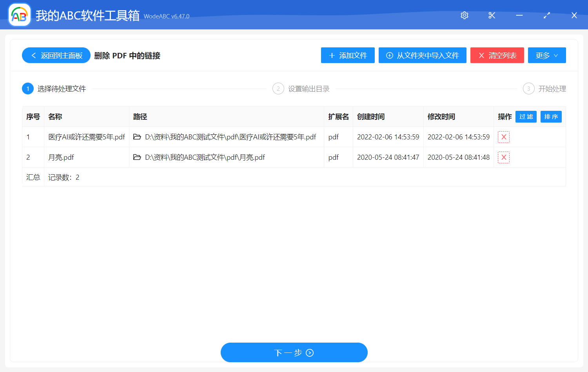Toggle the 排序 sort control
This screenshot has height=372, width=588.
[551, 116]
